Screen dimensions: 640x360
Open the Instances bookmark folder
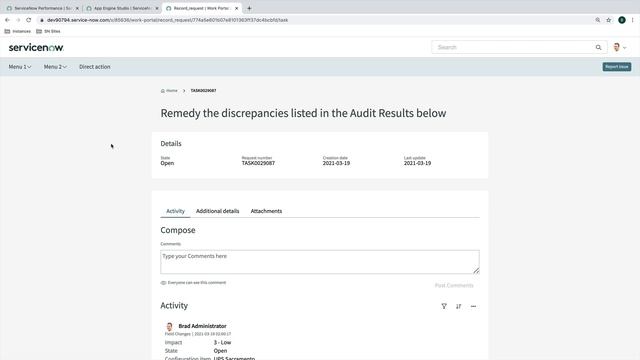click(18, 31)
